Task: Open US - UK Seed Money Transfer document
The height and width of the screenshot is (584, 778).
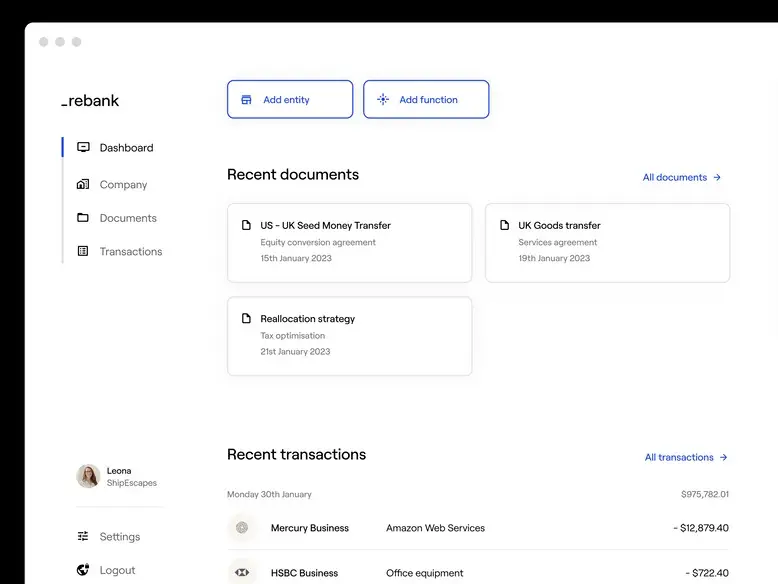Action: click(x=349, y=243)
